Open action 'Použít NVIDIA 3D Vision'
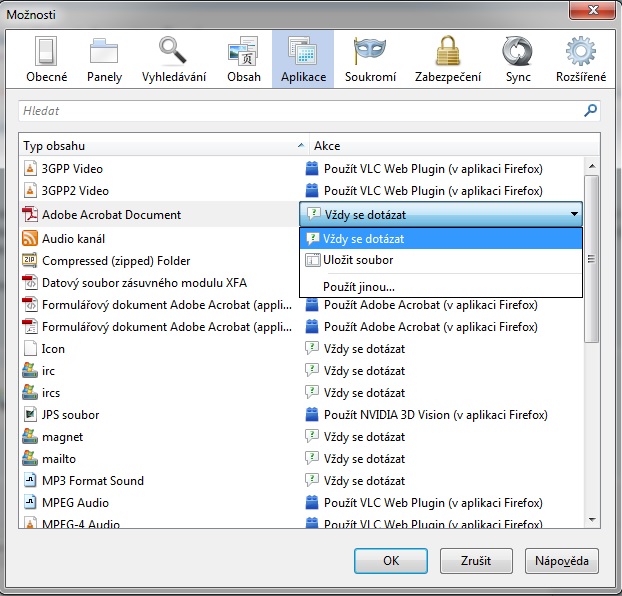The image size is (622, 596). pyautogui.click(x=436, y=415)
